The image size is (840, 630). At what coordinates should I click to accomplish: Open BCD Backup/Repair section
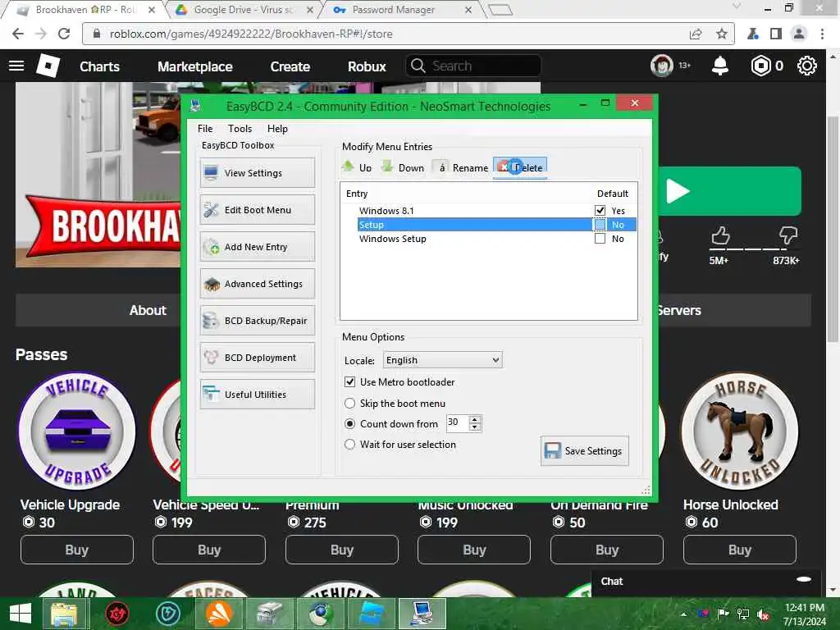257,321
